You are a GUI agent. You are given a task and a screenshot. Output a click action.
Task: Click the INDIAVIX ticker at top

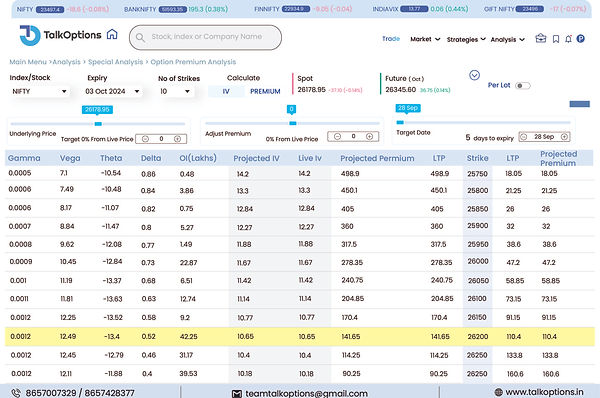coord(420,9)
